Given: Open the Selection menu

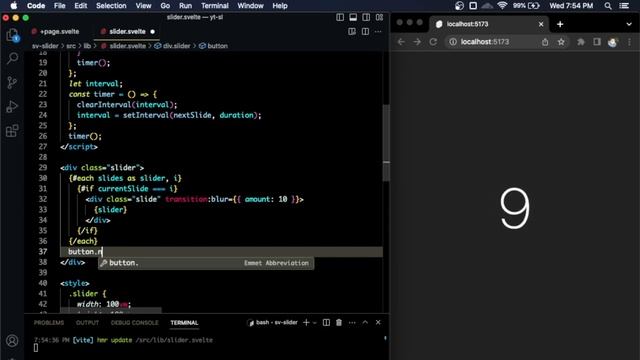Looking at the screenshot, I should [111, 6].
